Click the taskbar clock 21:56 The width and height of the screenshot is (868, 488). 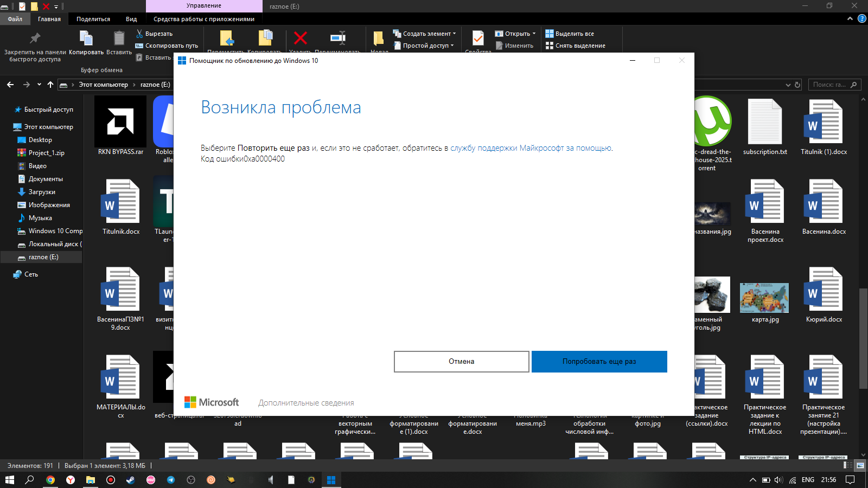(828, 480)
